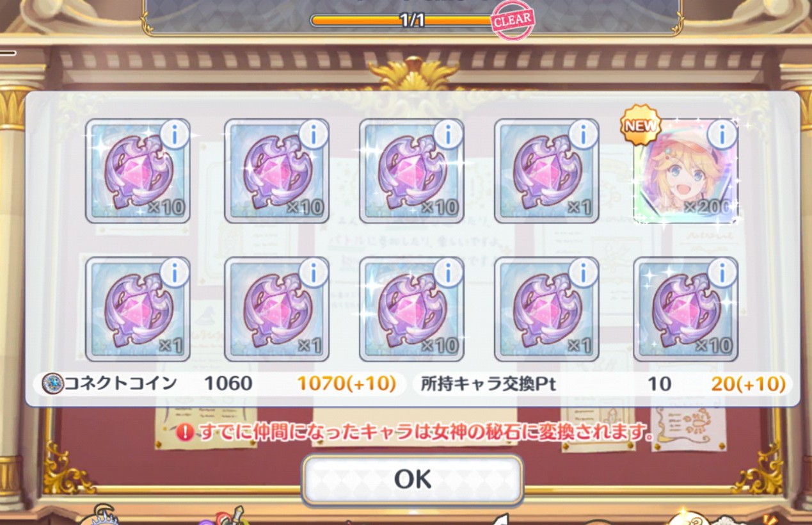Tap the pink CLEAR stamp
Image resolution: width=812 pixels, height=525 pixels.
pos(513,20)
